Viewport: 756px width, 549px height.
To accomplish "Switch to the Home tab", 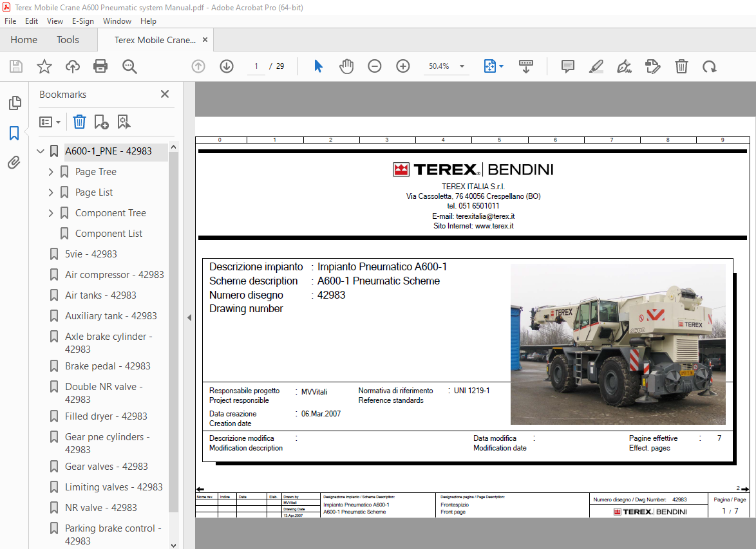I will (24, 40).
